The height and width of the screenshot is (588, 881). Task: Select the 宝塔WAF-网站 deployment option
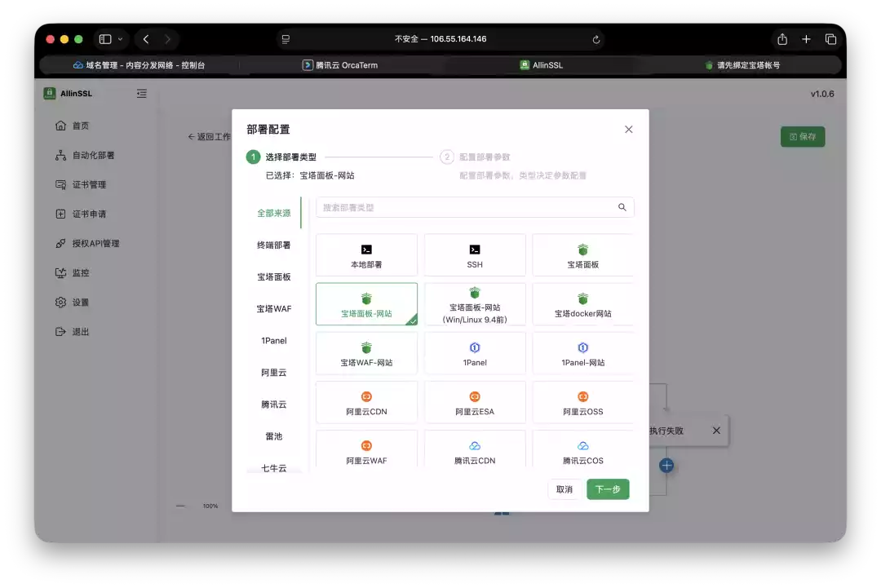point(365,352)
